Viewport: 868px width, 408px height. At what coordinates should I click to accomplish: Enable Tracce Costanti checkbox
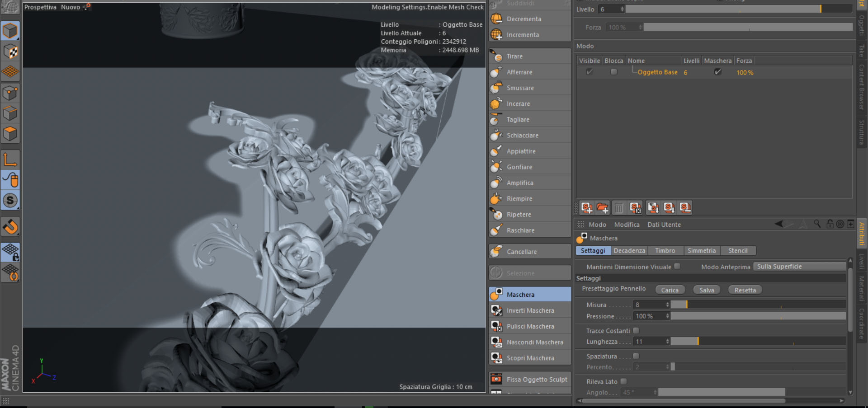636,330
